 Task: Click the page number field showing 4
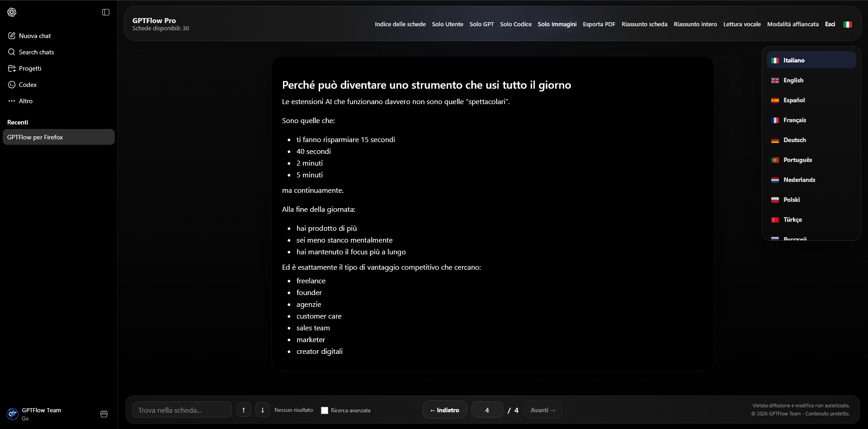tap(487, 410)
